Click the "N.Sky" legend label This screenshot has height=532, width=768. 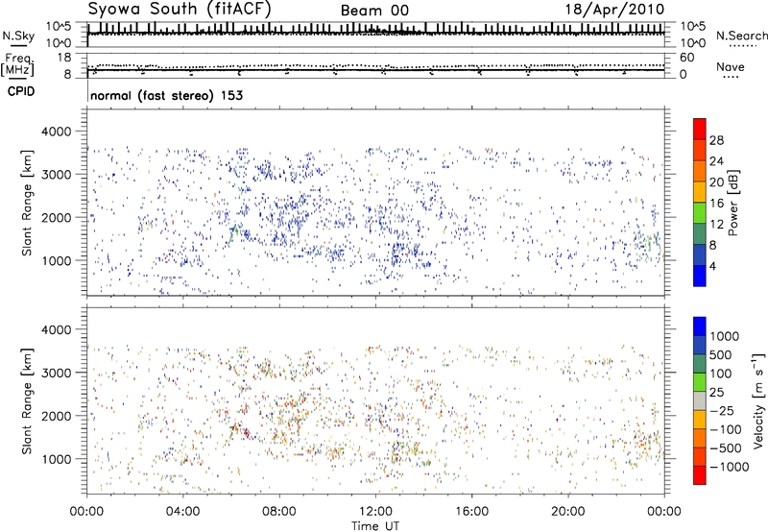pyautogui.click(x=18, y=36)
